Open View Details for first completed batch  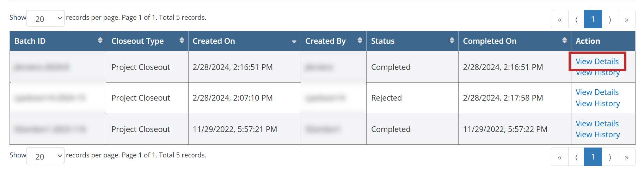click(x=597, y=61)
